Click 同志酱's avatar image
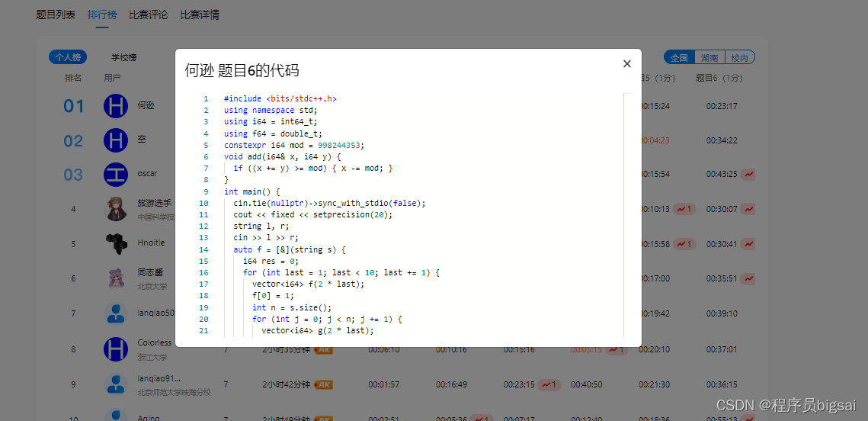The image size is (868, 421). tap(116, 278)
